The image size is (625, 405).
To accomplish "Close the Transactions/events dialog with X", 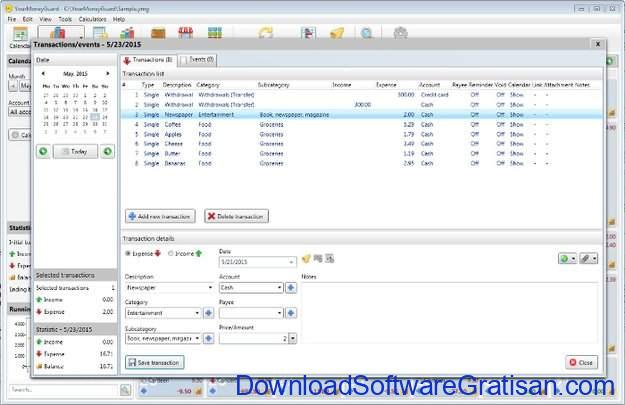I will (597, 44).
